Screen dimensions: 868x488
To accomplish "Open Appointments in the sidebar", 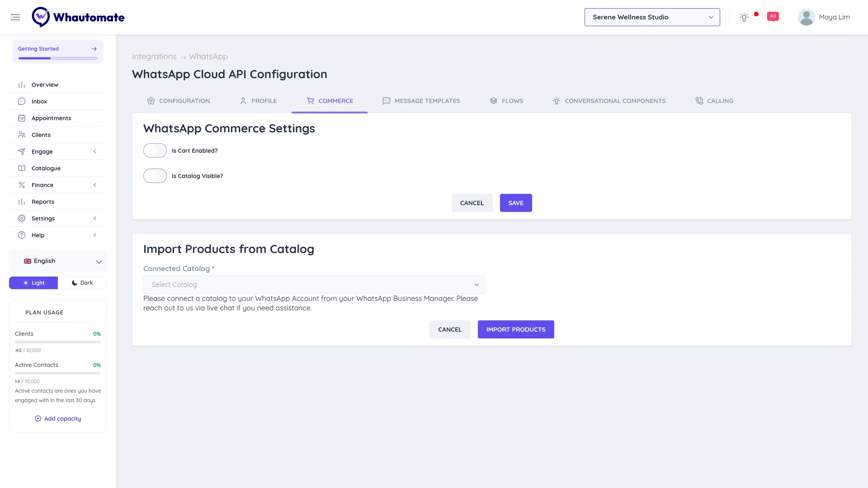I will (58, 118).
